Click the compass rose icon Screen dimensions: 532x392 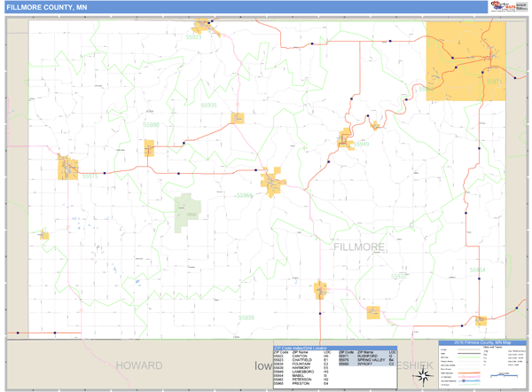(422, 375)
